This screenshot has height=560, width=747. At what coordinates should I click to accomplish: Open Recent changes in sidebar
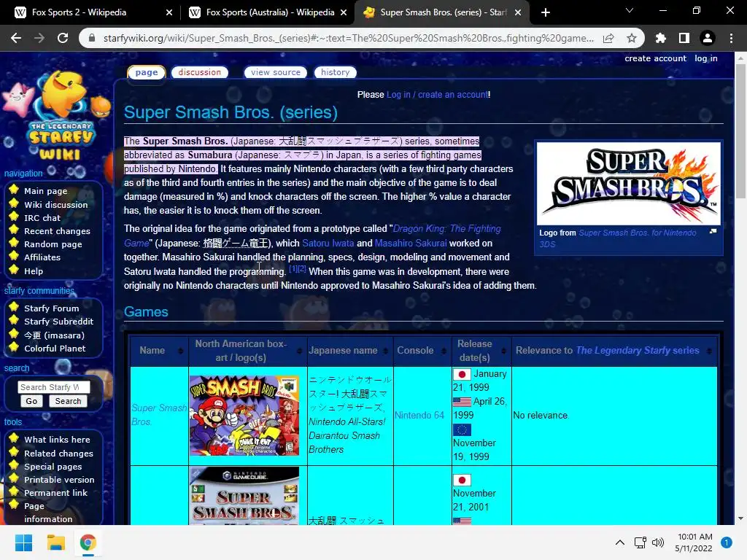pyautogui.click(x=57, y=231)
